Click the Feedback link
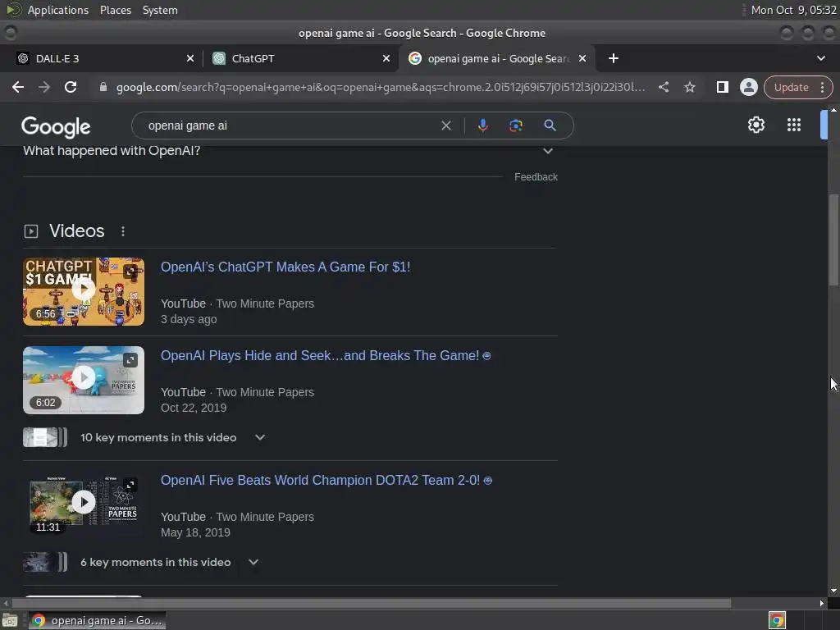 536,177
